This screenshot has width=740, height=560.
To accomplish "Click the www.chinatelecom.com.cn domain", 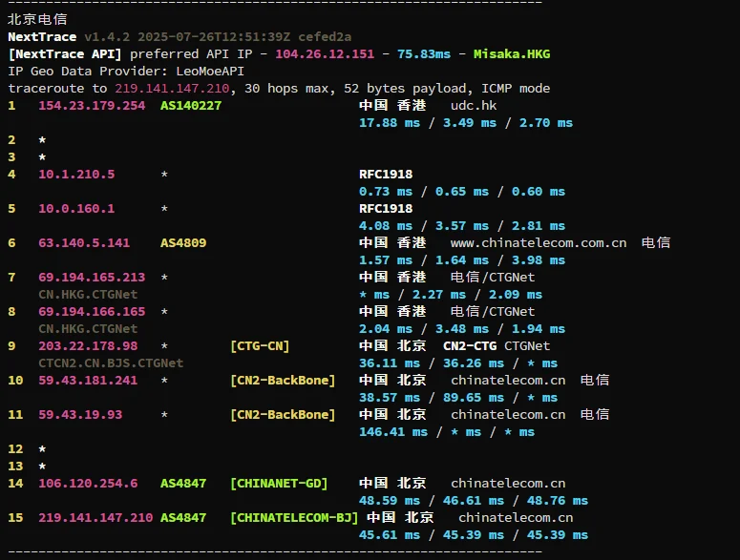I will pos(539,243).
